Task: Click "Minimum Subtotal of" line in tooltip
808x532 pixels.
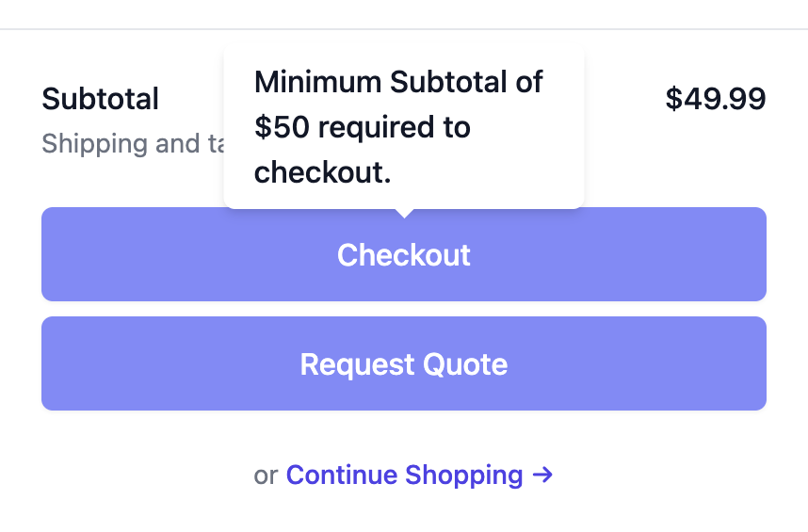Action: coord(398,82)
